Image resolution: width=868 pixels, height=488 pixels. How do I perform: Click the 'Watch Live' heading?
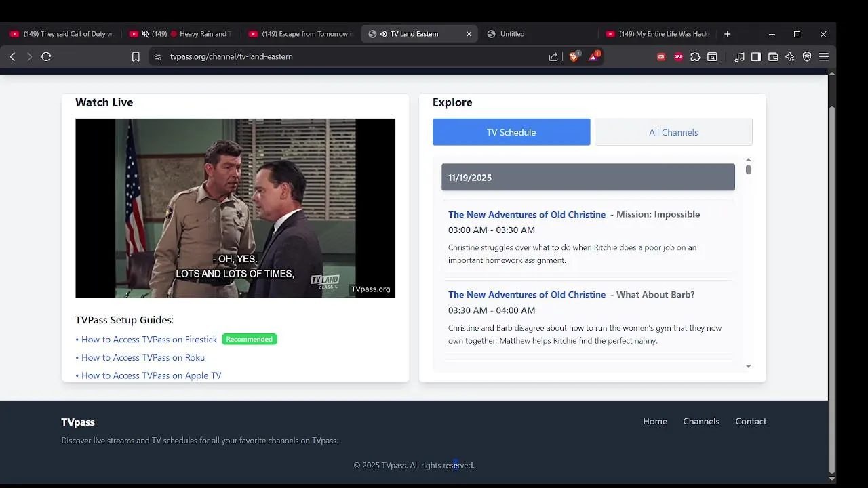(104, 102)
